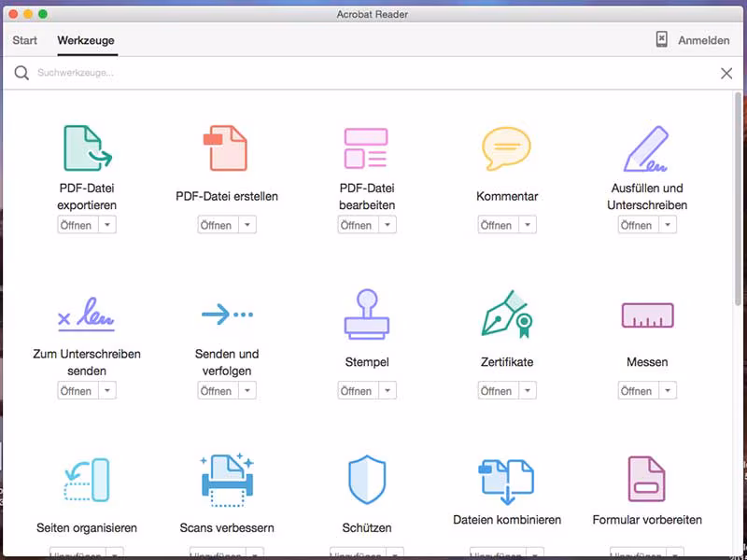
Task: Expand dropdown arrow for PDF-Datei exportieren
Action: pyautogui.click(x=107, y=225)
